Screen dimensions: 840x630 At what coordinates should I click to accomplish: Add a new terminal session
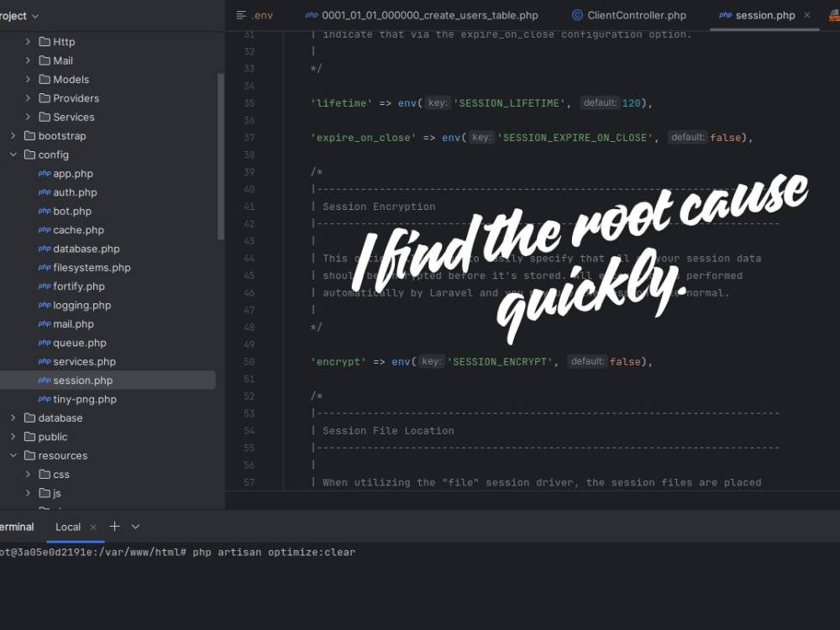point(114,527)
